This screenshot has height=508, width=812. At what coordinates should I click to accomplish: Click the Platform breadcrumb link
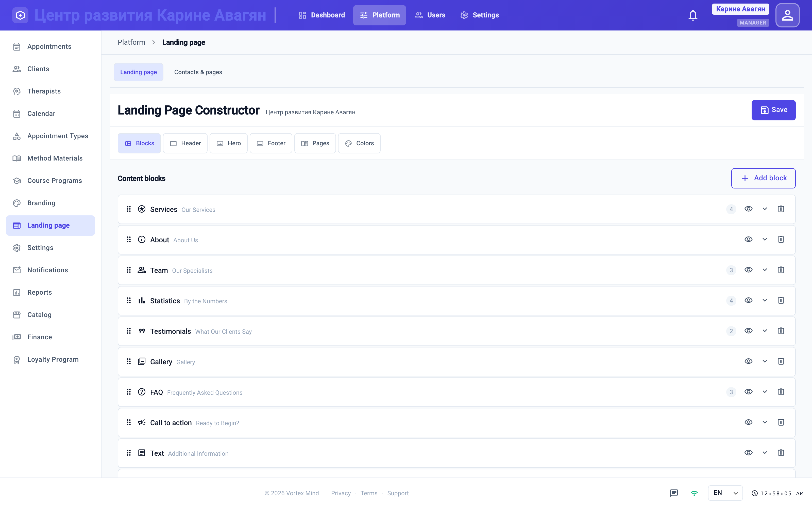131,42
